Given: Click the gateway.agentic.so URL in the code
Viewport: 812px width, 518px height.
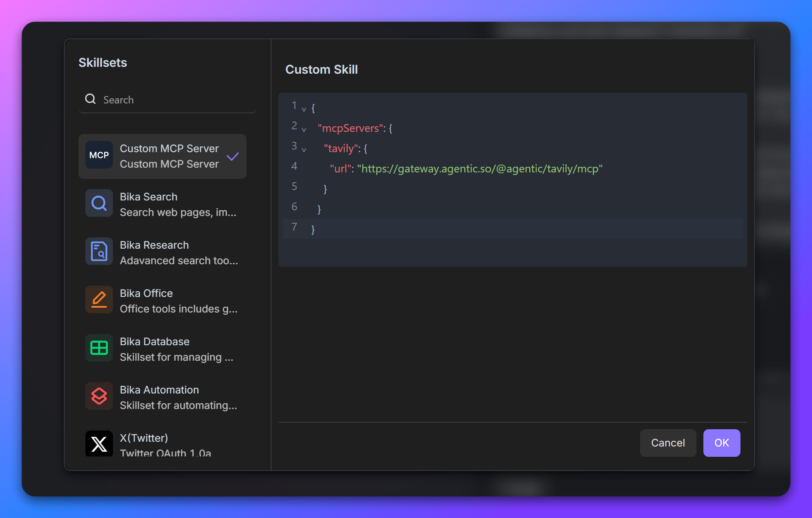Looking at the screenshot, I should click(x=480, y=169).
